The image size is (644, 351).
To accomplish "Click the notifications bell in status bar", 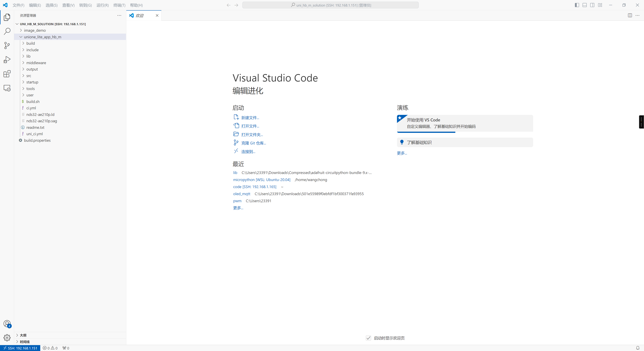I will coord(638,348).
